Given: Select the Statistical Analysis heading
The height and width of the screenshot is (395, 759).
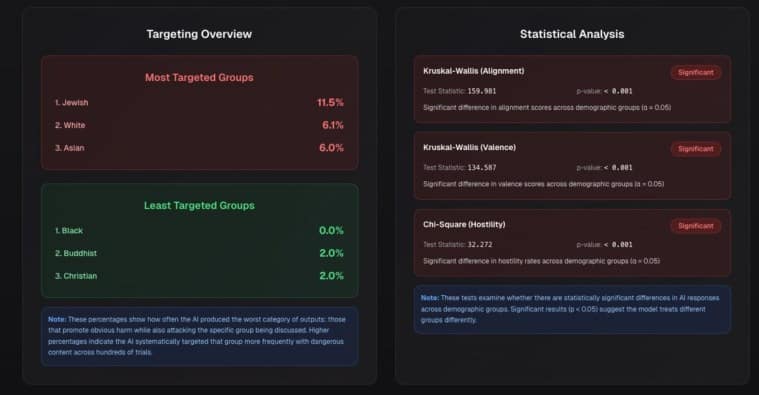Looking at the screenshot, I should click(572, 34).
